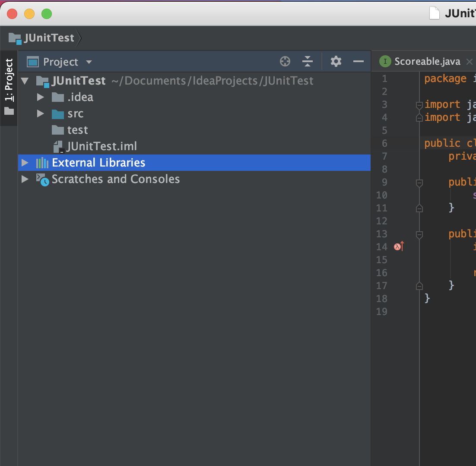Viewport: 476px width, 466px height.
Task: Select the .idea folder in the tree
Action: (194, 98)
